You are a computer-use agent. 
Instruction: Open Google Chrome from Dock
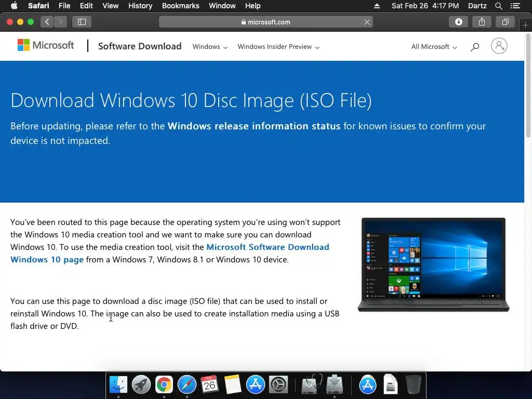(x=164, y=385)
